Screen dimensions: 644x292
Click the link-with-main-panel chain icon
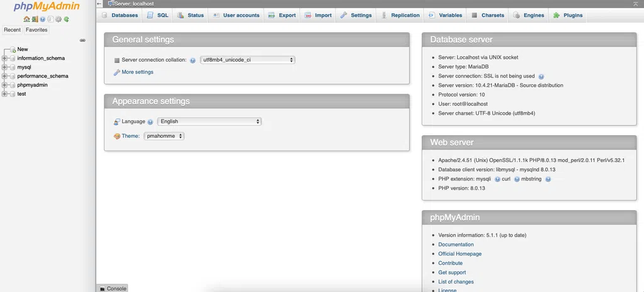click(x=82, y=40)
